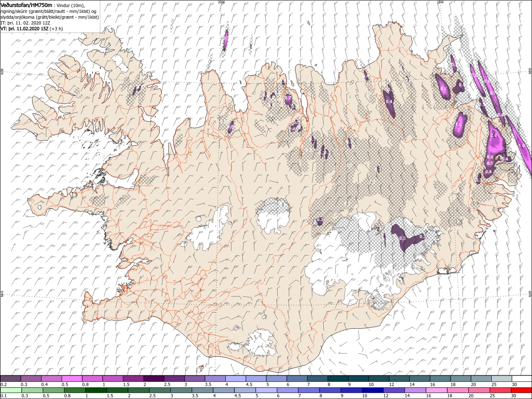Image resolution: width=532 pixels, height=399 pixels.
Task: Click the upper legend swatch between 6 and 7
Action: [297, 379]
